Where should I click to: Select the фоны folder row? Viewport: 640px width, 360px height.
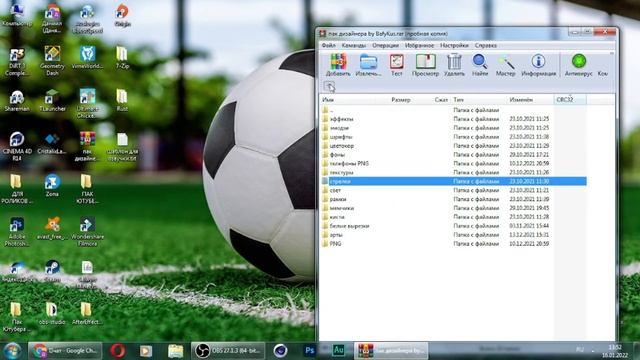(x=453, y=155)
